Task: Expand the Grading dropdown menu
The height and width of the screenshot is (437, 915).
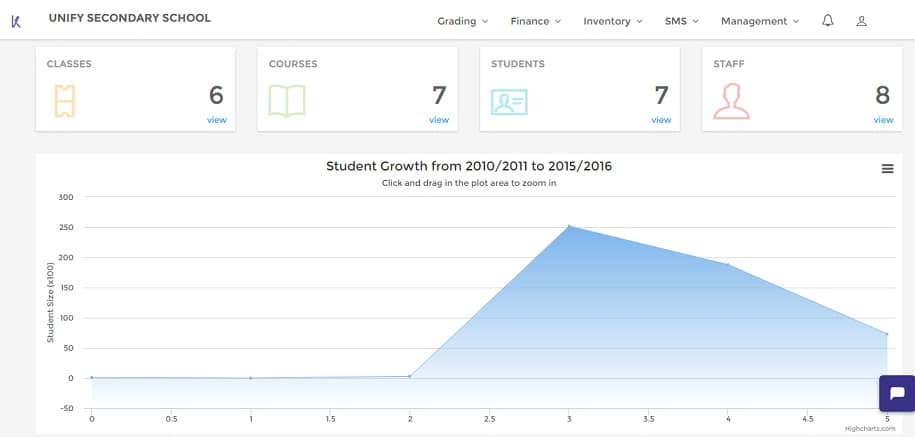Action: (x=462, y=21)
